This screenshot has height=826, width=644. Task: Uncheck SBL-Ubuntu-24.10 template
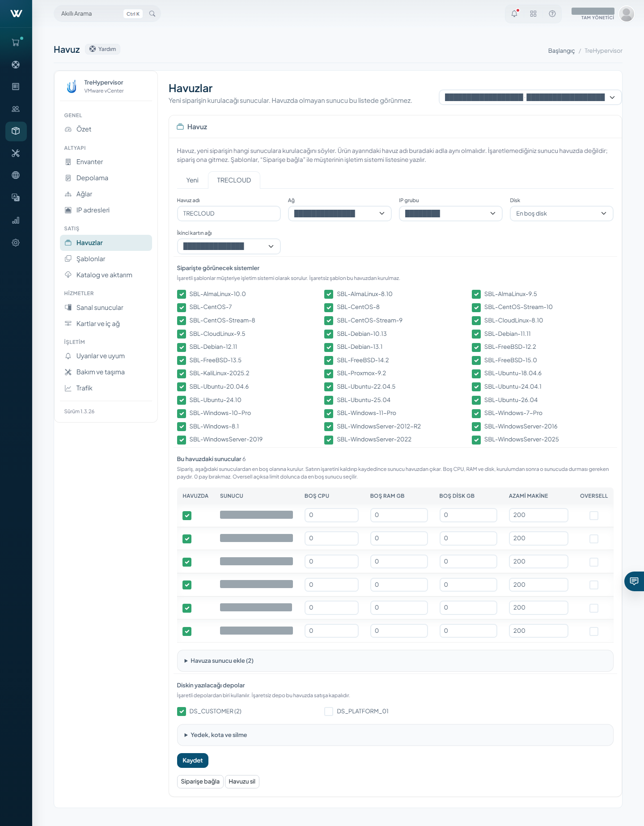pos(182,400)
